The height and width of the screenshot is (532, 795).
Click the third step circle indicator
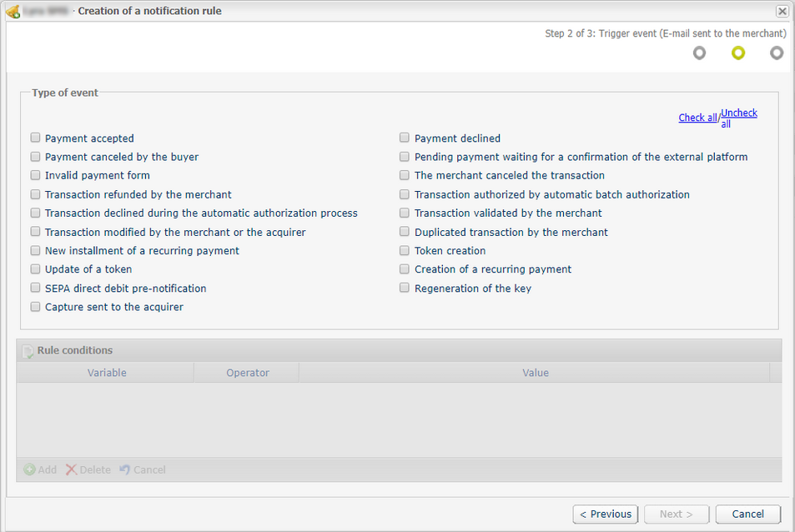click(777, 53)
